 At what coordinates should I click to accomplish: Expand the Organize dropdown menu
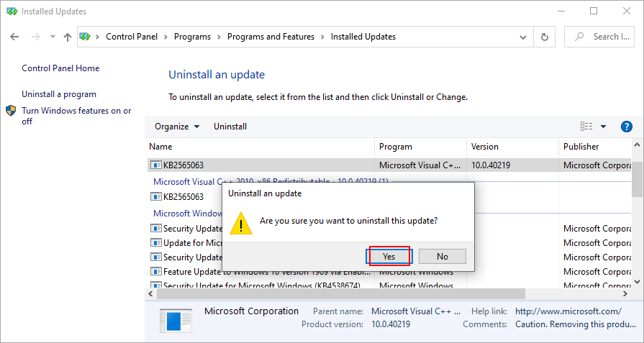pyautogui.click(x=176, y=127)
